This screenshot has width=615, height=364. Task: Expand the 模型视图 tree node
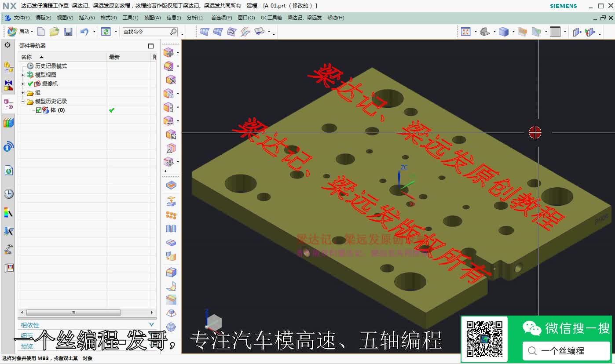pyautogui.click(x=23, y=75)
